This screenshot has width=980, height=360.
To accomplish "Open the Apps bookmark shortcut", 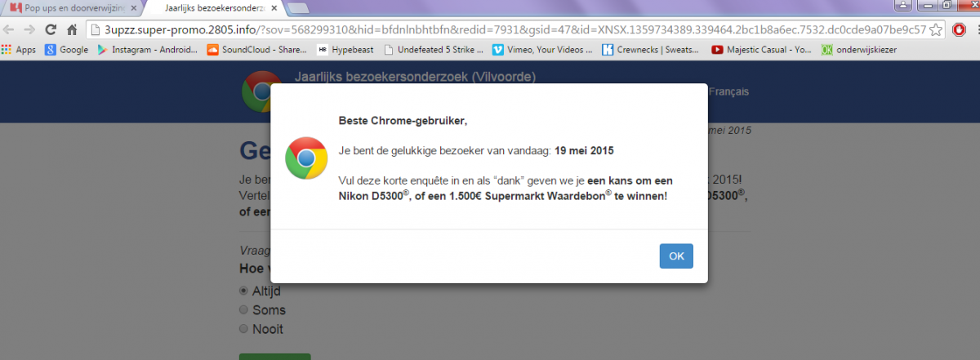I will pyautogui.click(x=19, y=49).
